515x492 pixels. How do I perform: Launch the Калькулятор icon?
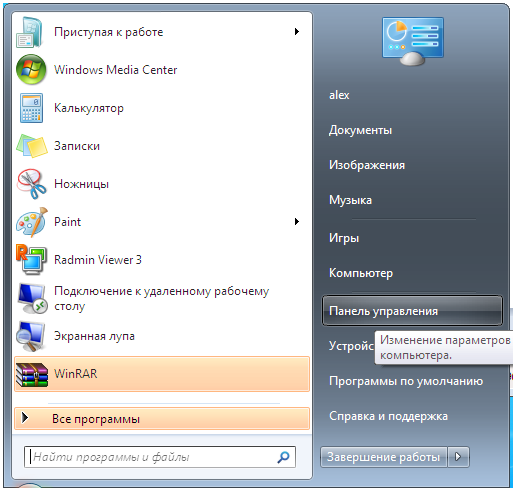(x=31, y=108)
